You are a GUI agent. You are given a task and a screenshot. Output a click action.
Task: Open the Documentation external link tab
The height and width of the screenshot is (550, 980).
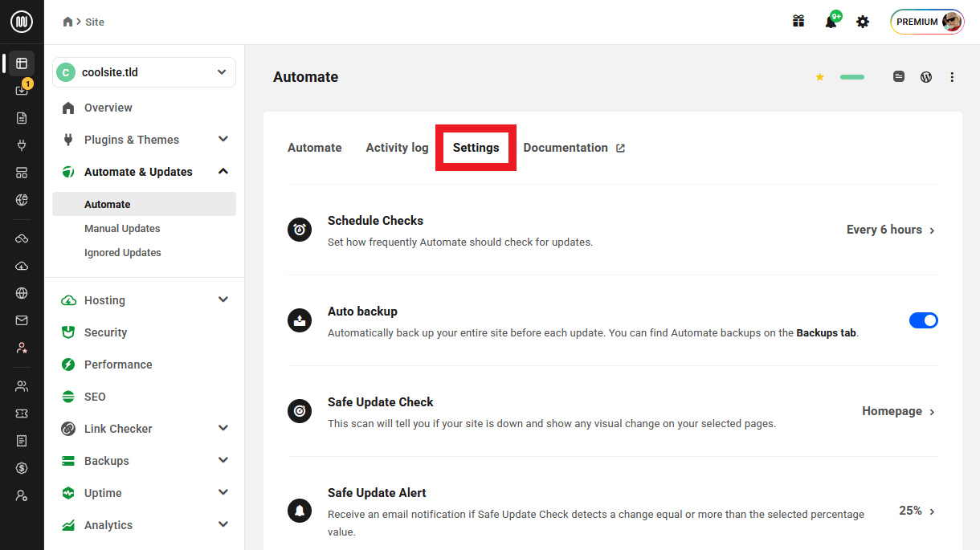(574, 148)
